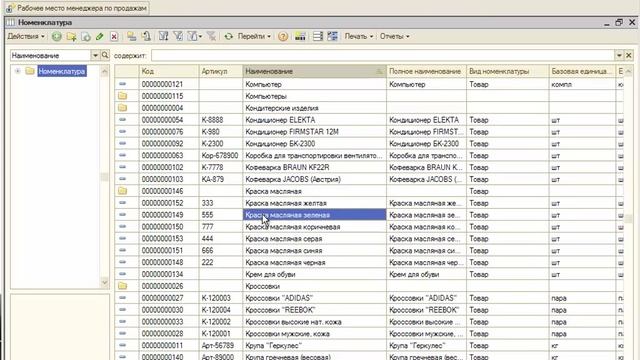The height and width of the screenshot is (360, 640).
Task: Open the Наименование search field dropdown arrow
Action: point(95,55)
